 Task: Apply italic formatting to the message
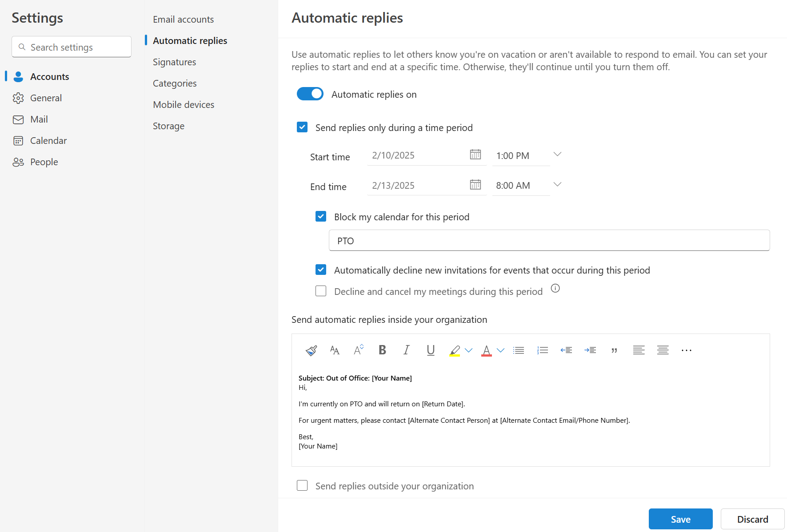click(406, 350)
